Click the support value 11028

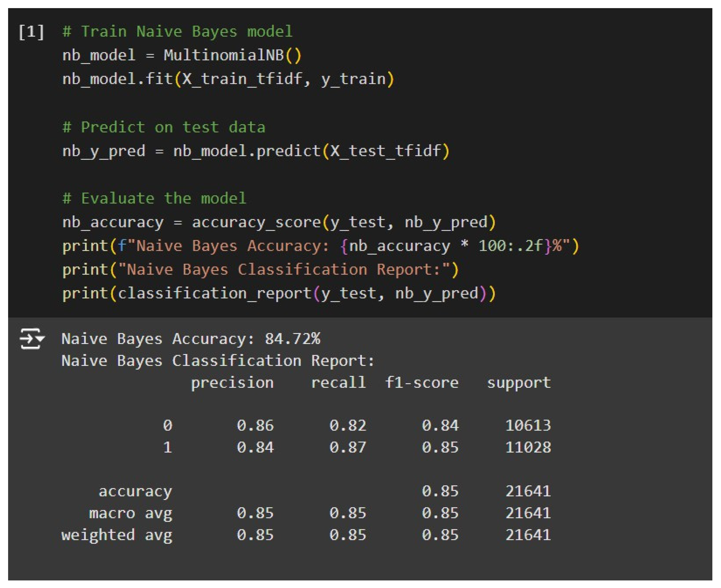point(528,447)
